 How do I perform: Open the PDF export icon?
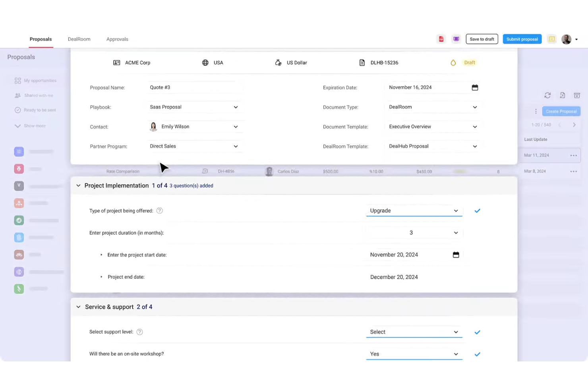(441, 39)
